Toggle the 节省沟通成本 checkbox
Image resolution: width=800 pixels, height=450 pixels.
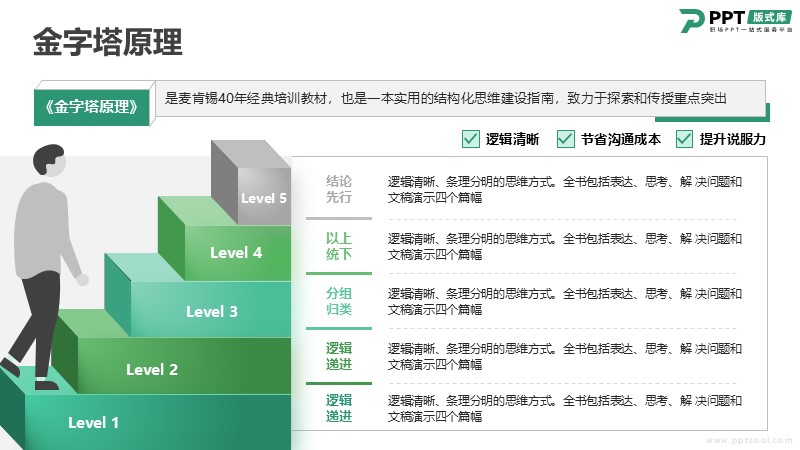(x=566, y=139)
